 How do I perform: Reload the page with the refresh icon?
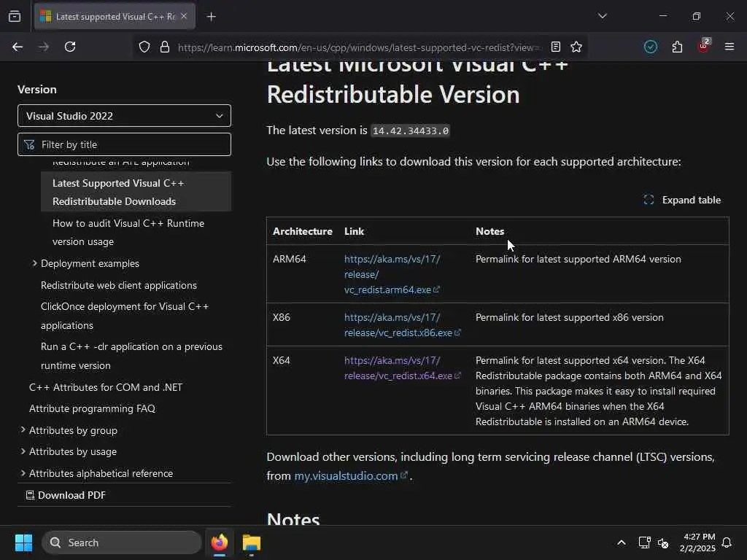point(70,47)
